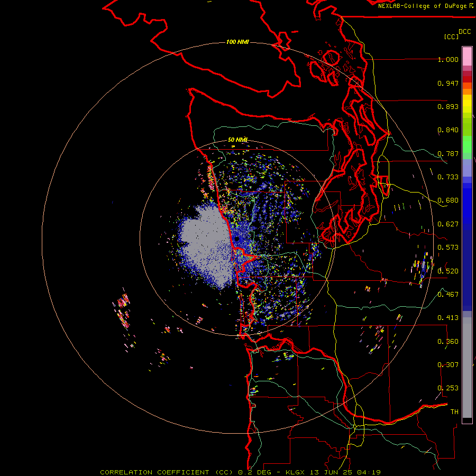Click the 0.467 scale value
The width and height of the screenshot is (476, 476).
pos(448,295)
